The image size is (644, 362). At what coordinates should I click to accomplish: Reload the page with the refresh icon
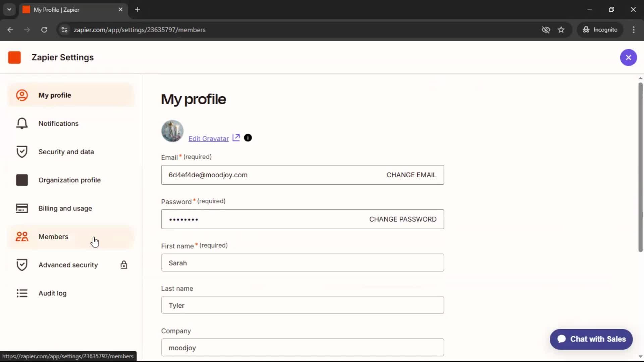click(x=44, y=30)
